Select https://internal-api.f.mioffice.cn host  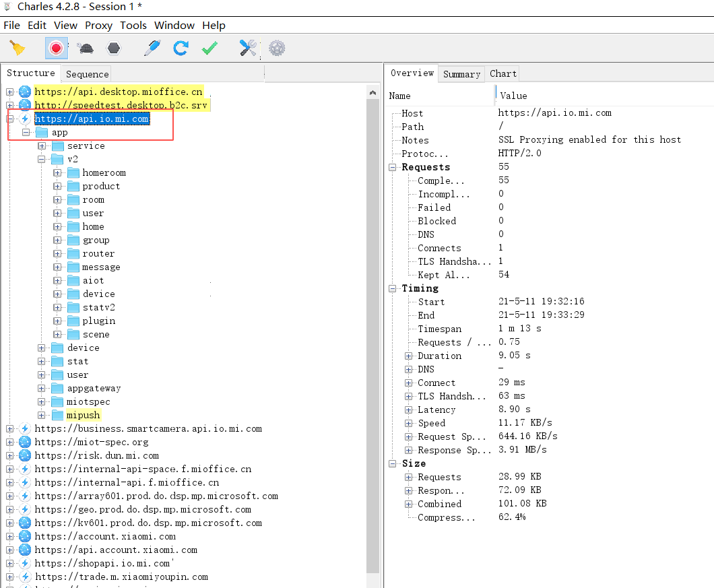127,482
